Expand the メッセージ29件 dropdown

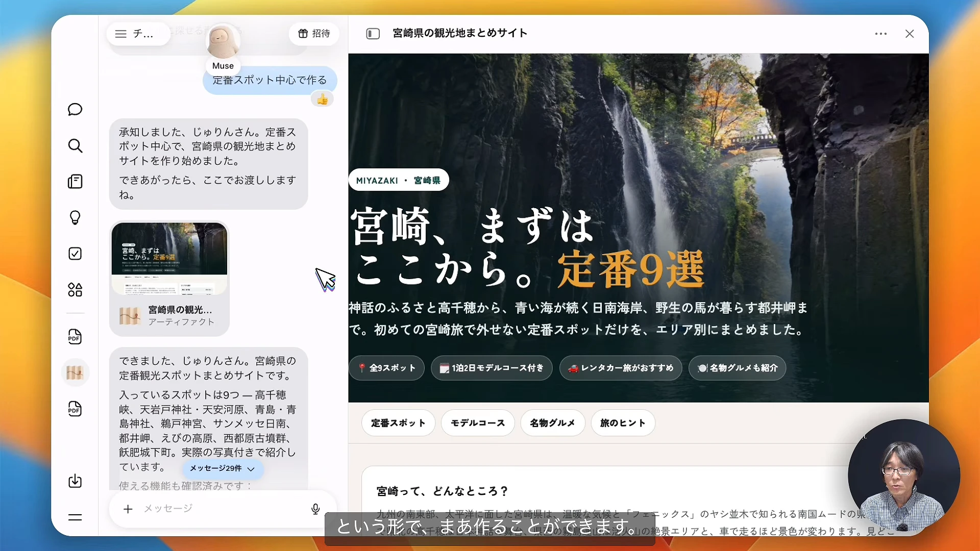(x=222, y=468)
